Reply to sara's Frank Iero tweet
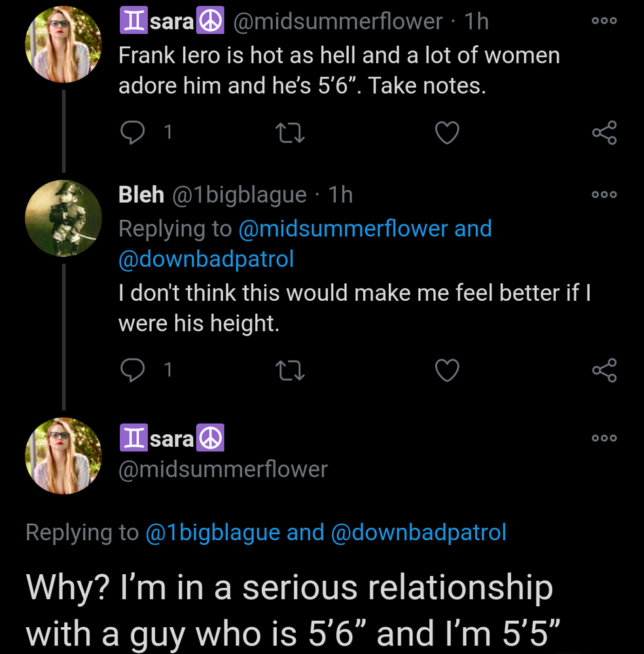644x654 pixels. click(134, 133)
